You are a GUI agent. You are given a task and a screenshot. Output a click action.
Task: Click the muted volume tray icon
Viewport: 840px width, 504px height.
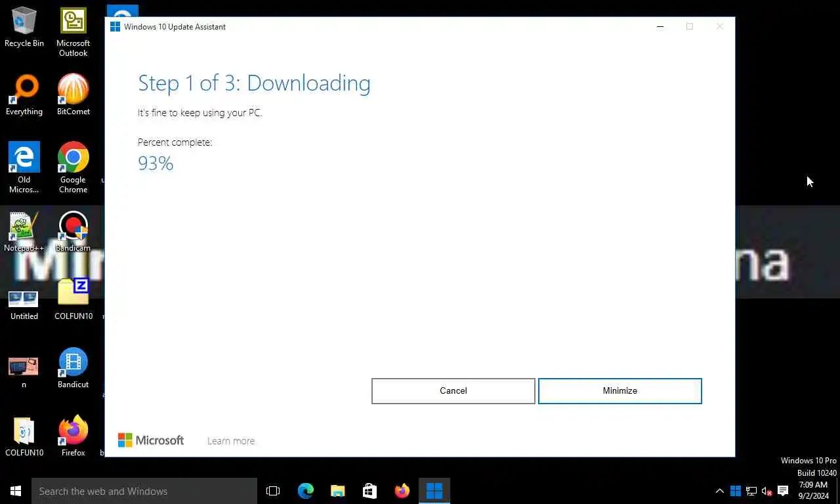[x=766, y=491]
